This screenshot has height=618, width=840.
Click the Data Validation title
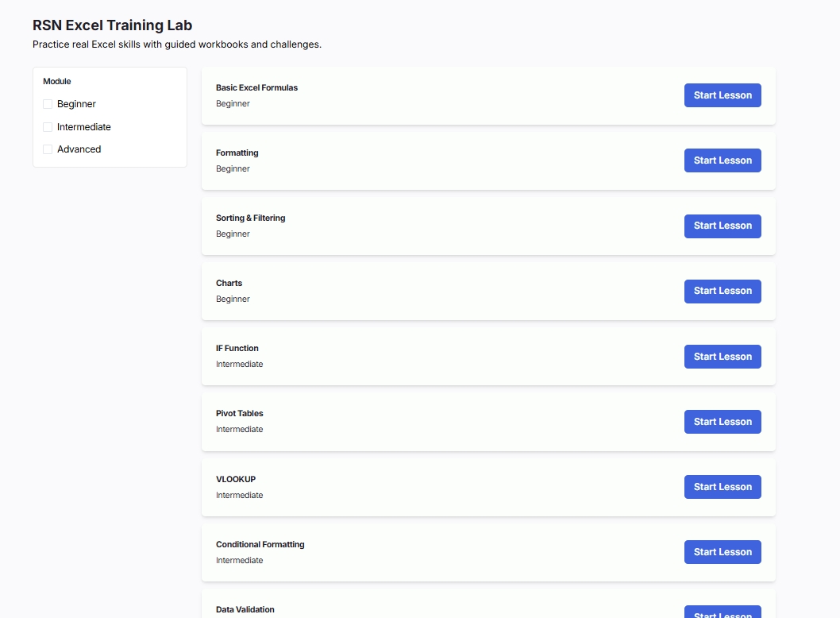click(245, 609)
